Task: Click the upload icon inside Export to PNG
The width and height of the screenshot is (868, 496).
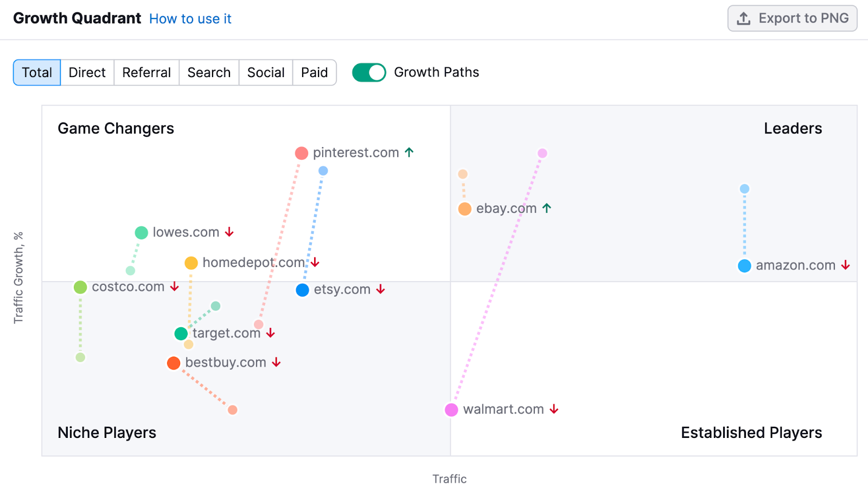Action: (x=744, y=18)
